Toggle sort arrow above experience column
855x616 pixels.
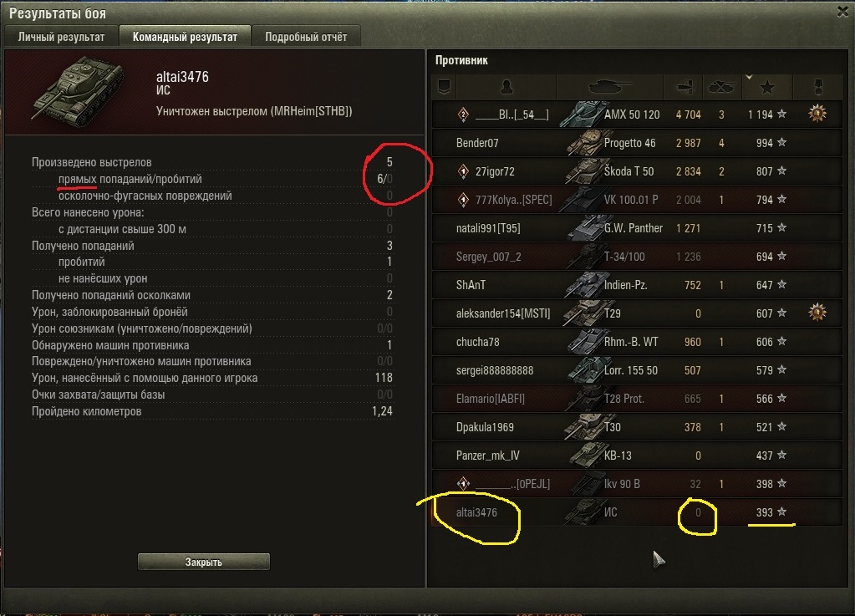(749, 78)
